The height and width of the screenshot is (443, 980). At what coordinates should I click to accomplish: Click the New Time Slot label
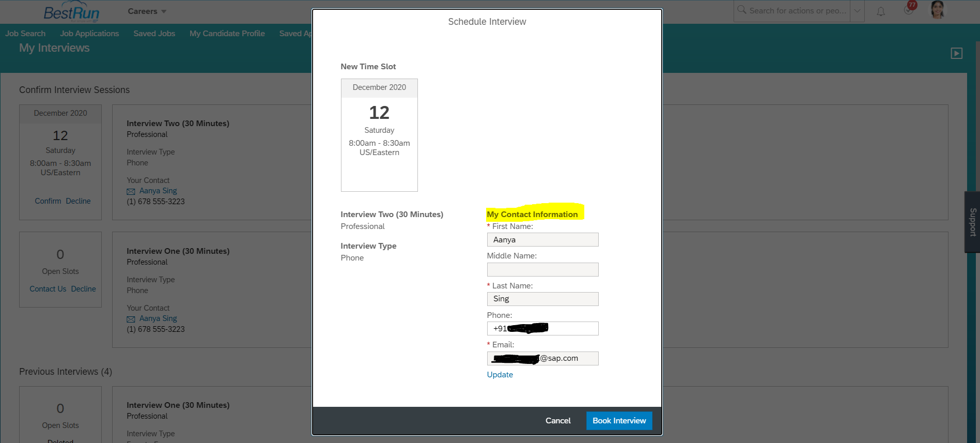coord(368,67)
